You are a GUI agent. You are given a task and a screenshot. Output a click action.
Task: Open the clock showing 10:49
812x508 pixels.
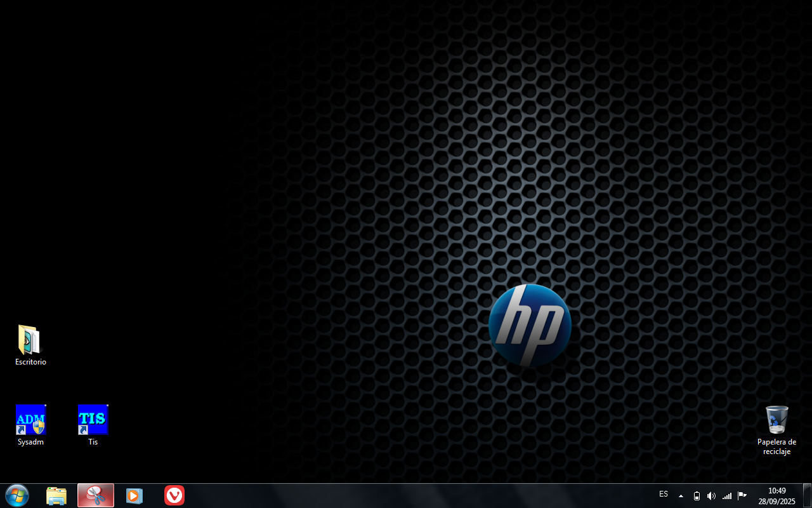(x=776, y=496)
